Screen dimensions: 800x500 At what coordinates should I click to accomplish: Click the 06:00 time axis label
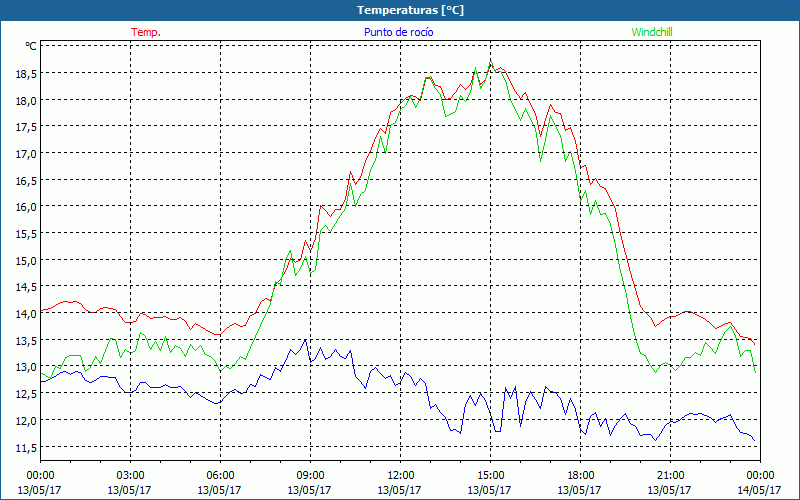pos(220,475)
